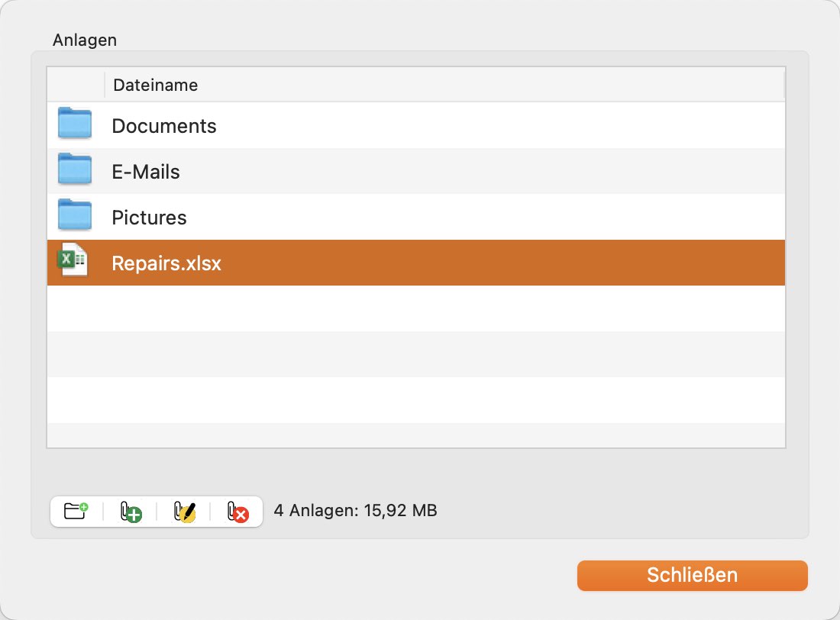840x620 pixels.
Task: Select the Documents entry name
Action: click(x=164, y=126)
